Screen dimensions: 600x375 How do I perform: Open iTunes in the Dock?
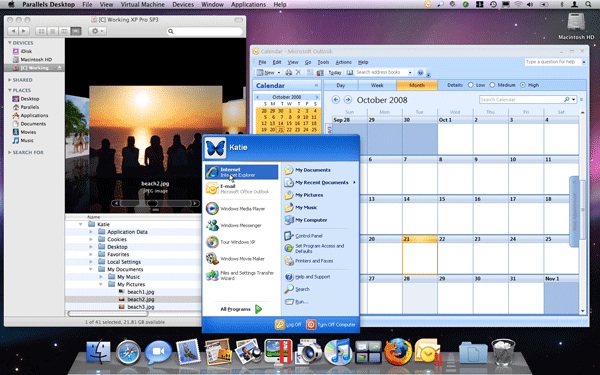click(338, 351)
